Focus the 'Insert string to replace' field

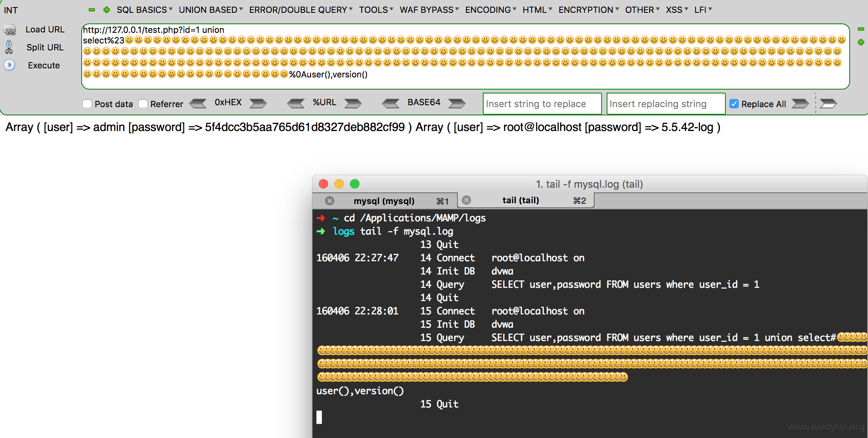coord(542,104)
